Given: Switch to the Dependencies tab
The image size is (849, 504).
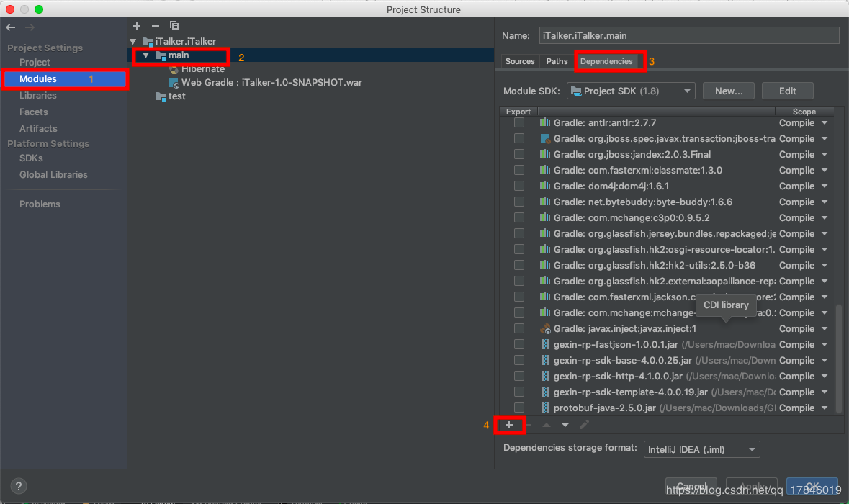Looking at the screenshot, I should pyautogui.click(x=606, y=61).
